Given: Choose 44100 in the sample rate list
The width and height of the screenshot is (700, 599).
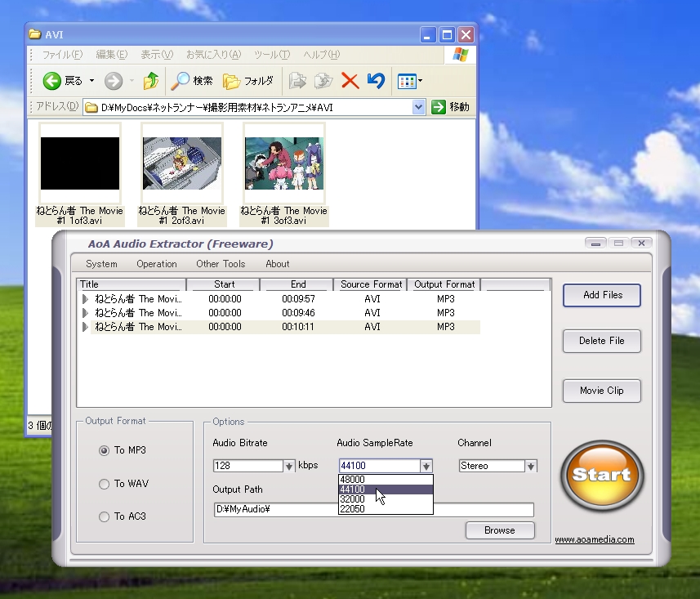Looking at the screenshot, I should point(386,489).
